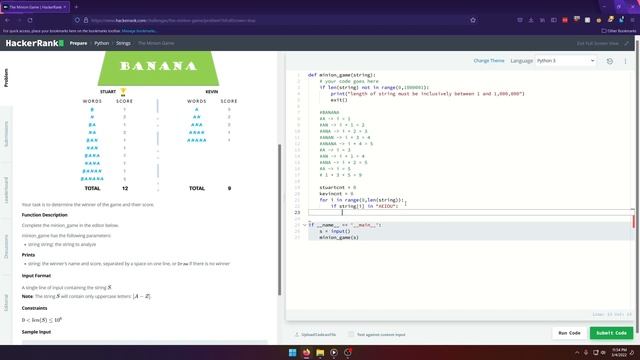This screenshot has width=640, height=360.
Task: Open the Submissions side tab
Action: click(6, 134)
